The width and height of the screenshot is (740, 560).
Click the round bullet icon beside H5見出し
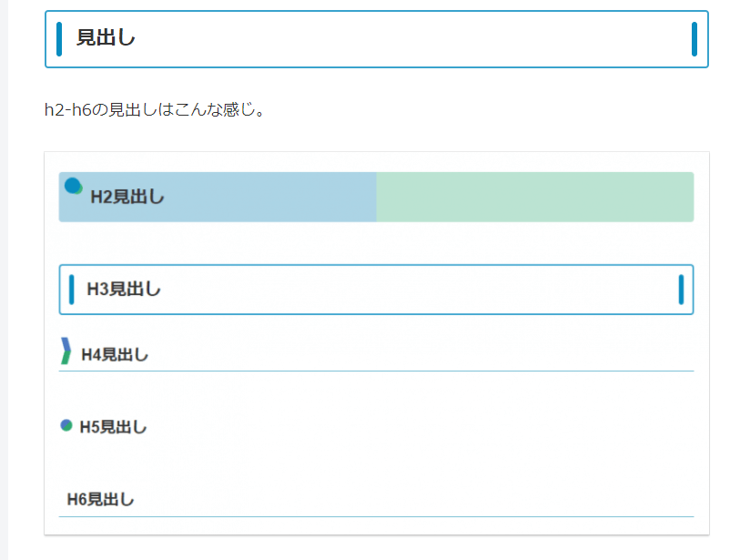(66, 425)
